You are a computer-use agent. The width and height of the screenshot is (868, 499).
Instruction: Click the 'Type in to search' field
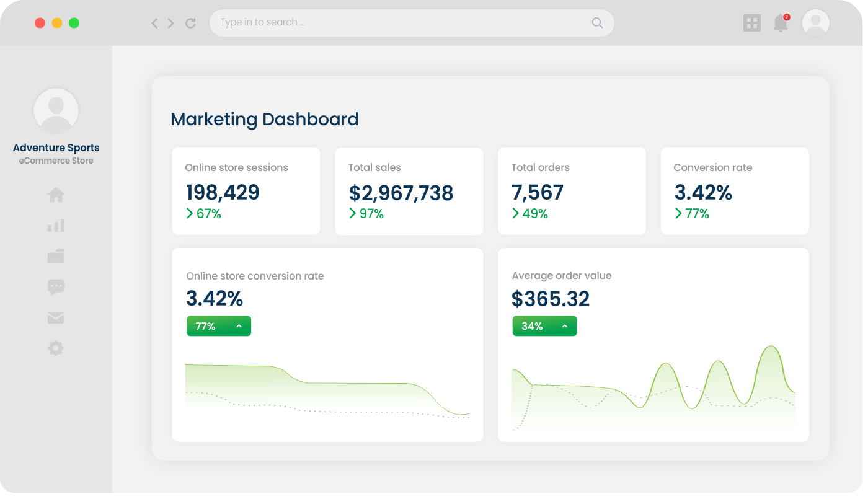pos(397,23)
